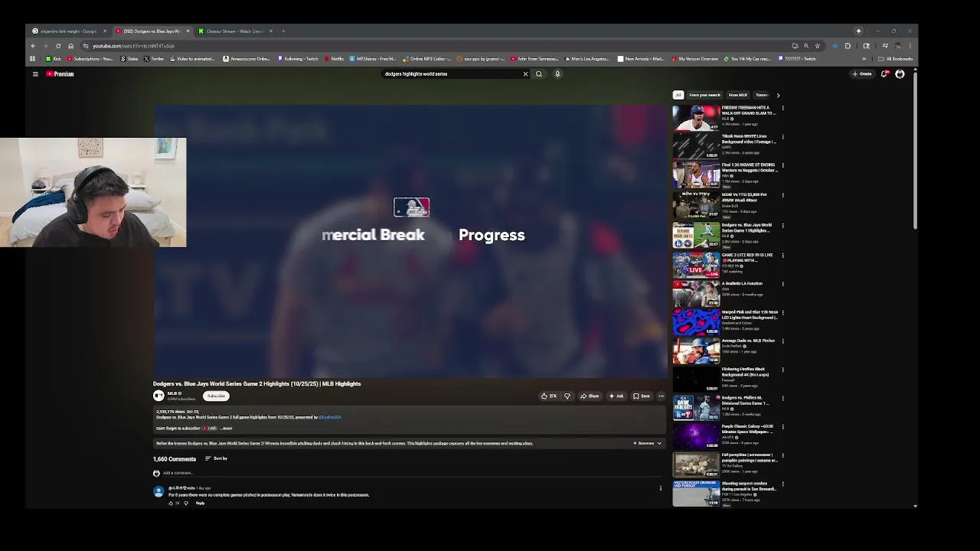The image size is (980, 551).
Task: Click the YouTube search magnifier button
Action: pos(539,74)
